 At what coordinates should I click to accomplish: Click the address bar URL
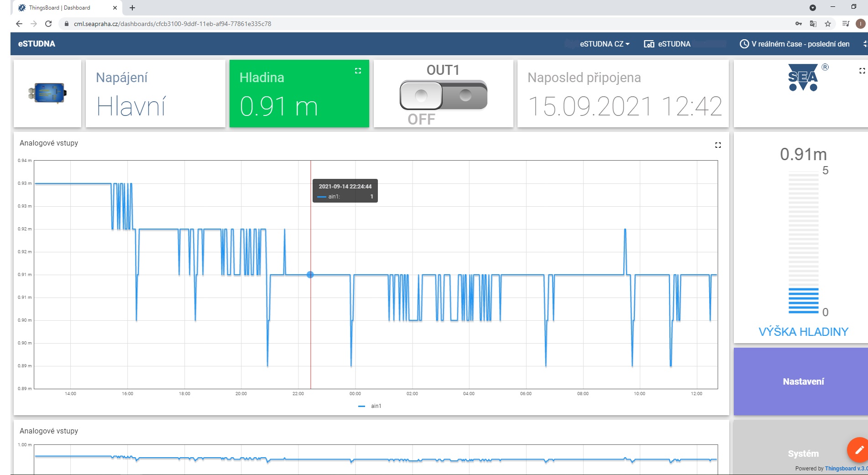click(173, 24)
